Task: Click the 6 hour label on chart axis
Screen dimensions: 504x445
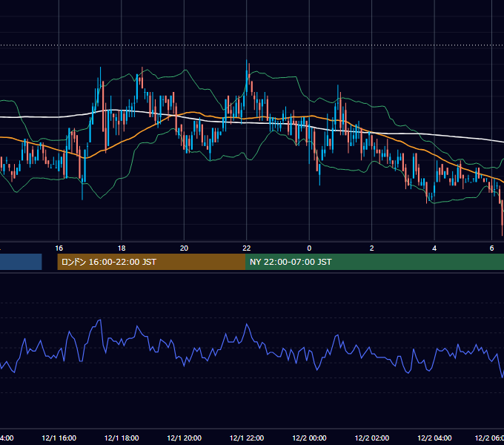Action: click(x=491, y=248)
